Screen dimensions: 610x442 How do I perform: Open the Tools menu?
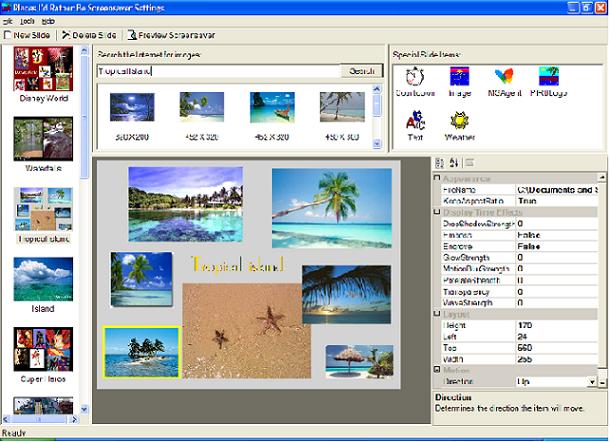click(x=27, y=21)
